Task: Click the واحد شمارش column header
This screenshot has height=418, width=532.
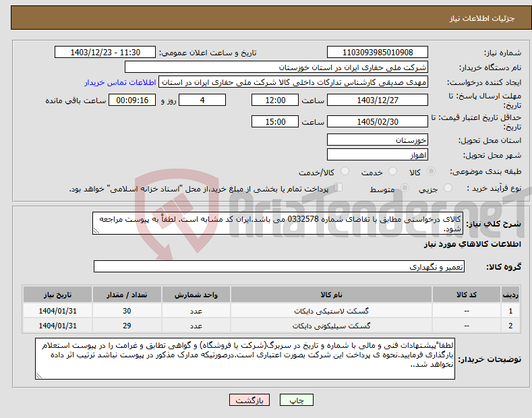Action: pyautogui.click(x=196, y=295)
